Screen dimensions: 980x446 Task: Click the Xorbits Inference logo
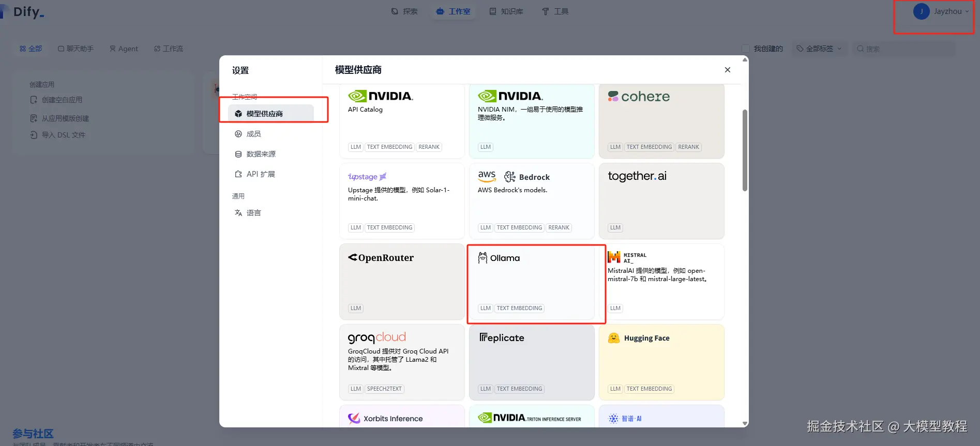tap(385, 419)
